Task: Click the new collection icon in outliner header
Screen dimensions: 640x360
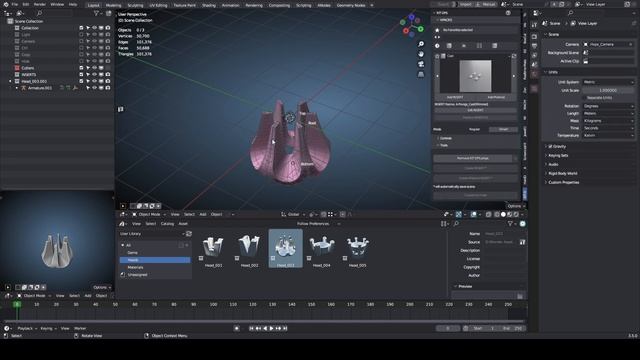Action: [109, 13]
